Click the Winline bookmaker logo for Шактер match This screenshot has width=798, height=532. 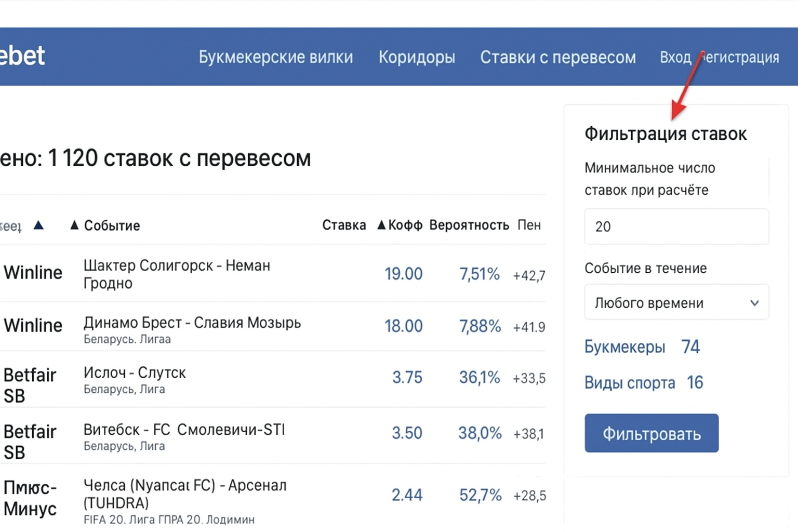33,272
